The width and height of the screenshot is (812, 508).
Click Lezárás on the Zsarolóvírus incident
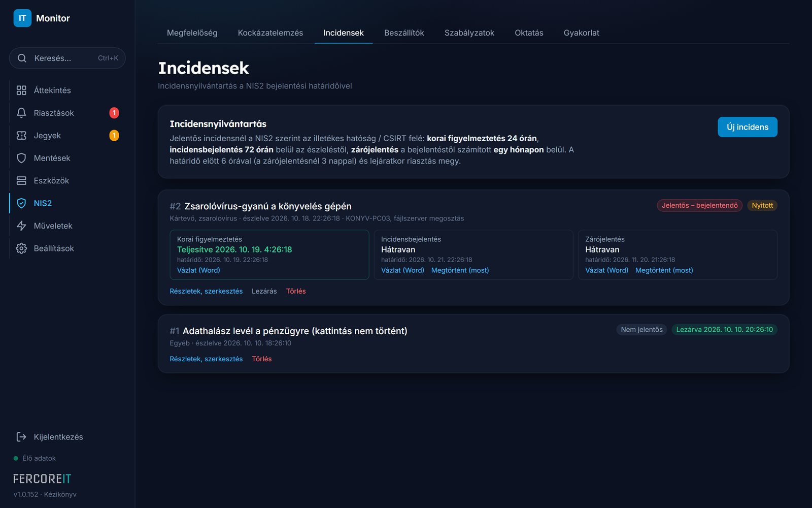click(264, 291)
